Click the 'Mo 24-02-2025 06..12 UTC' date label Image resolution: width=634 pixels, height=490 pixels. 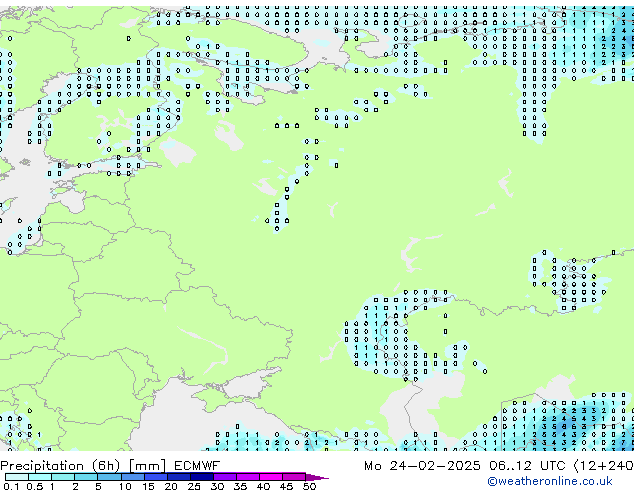click(x=465, y=466)
